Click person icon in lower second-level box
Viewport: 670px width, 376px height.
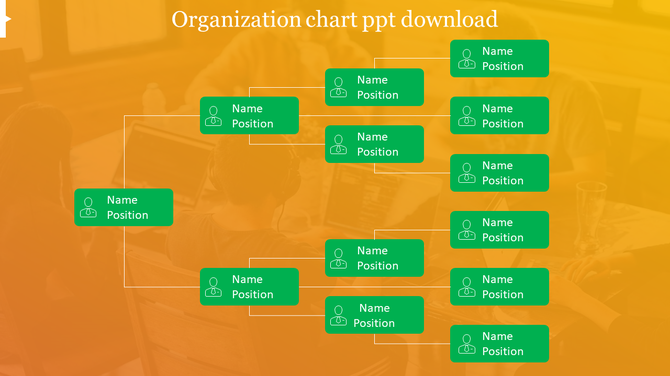[213, 287]
